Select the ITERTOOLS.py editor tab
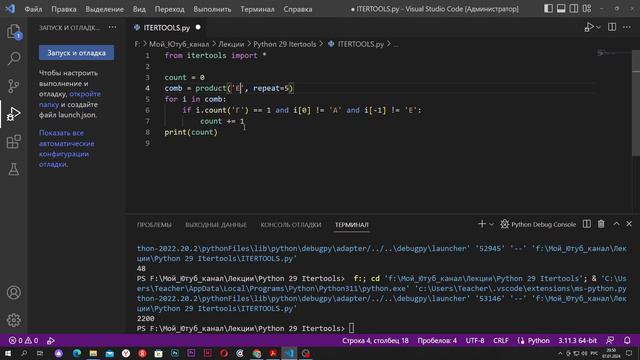640x360 pixels. 167,28
